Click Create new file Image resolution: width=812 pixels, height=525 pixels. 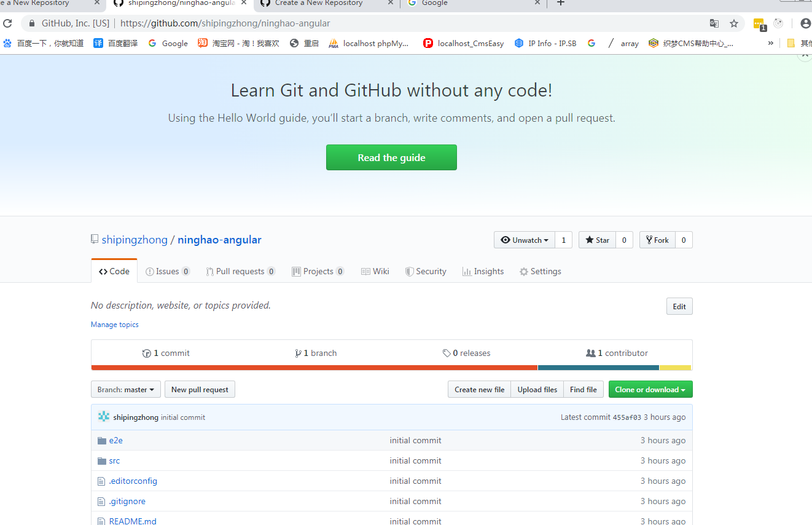479,389
